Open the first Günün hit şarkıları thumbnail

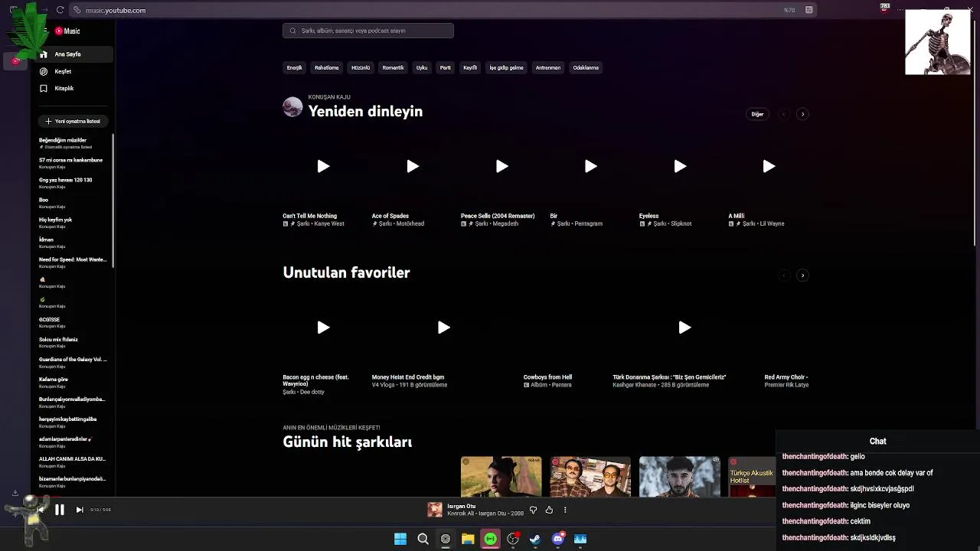(501, 477)
